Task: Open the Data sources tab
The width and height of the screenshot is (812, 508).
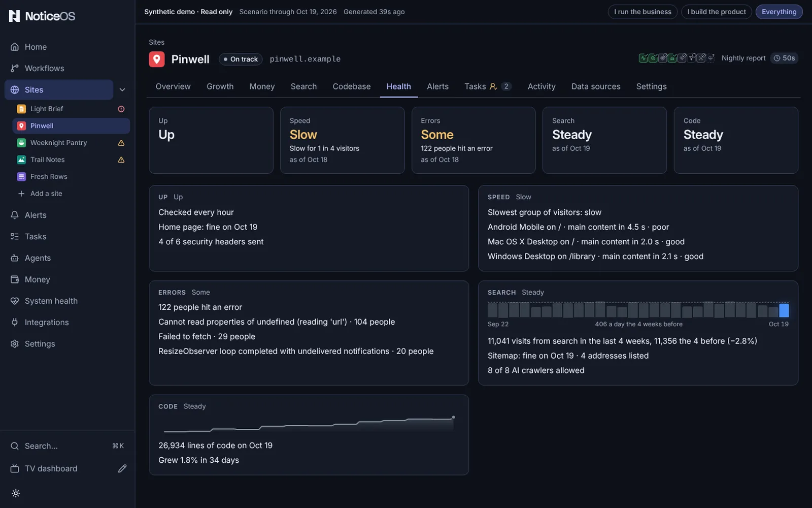Action: (x=596, y=86)
